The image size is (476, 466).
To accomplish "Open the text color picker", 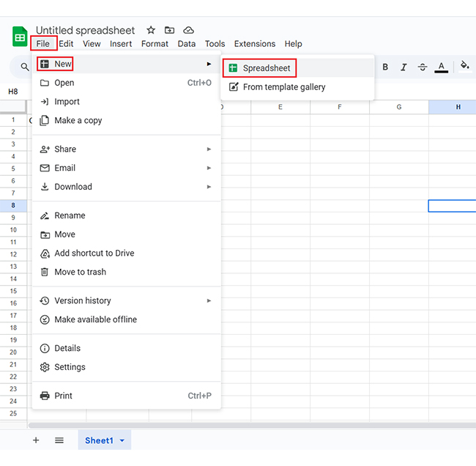I will click(441, 67).
